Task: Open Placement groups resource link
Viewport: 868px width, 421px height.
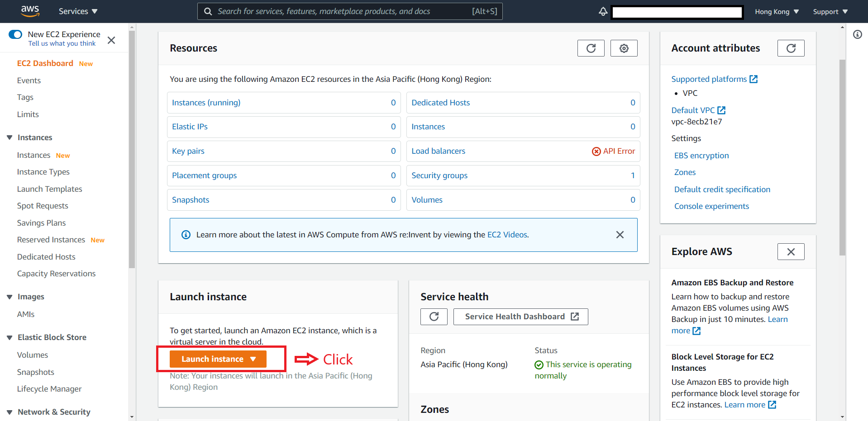Action: pos(204,175)
